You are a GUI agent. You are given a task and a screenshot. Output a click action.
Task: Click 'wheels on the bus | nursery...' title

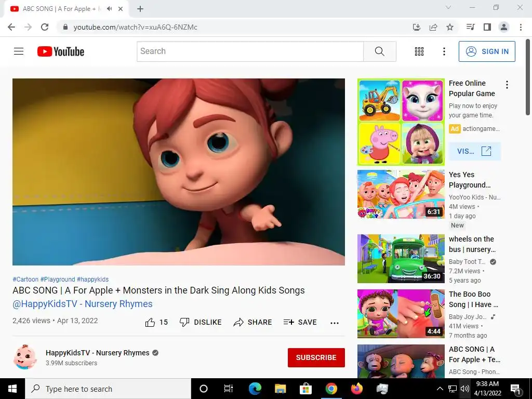coord(472,244)
